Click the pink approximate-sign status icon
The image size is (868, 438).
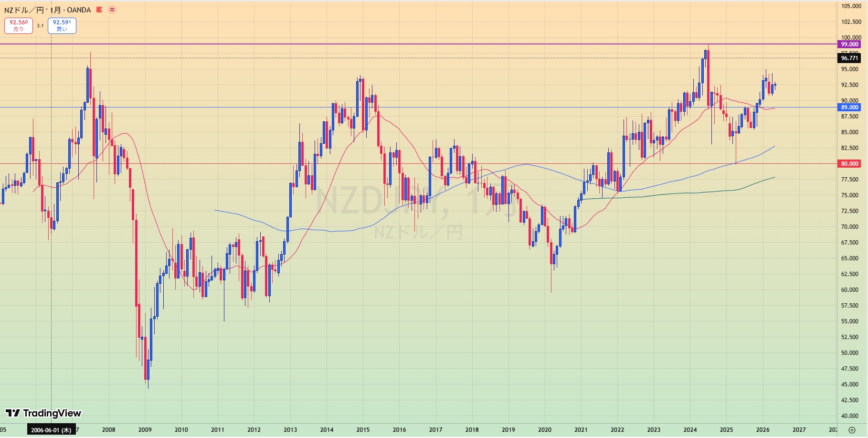[x=112, y=10]
